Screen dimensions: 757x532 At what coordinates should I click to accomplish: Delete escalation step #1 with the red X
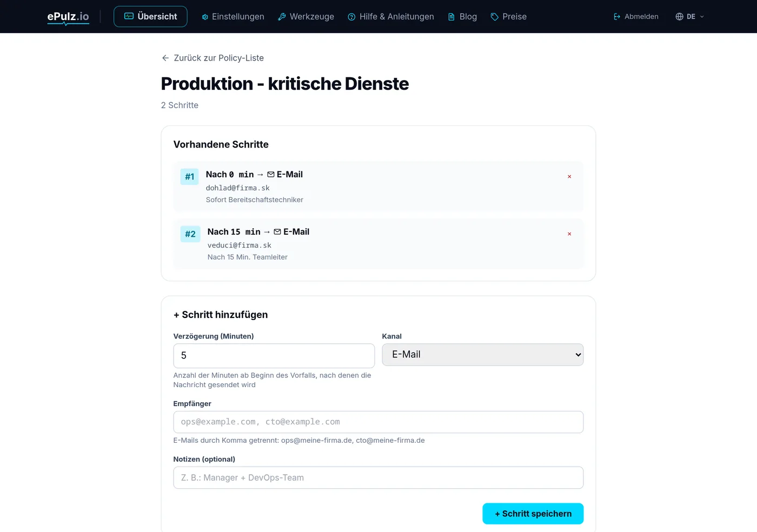569,177
